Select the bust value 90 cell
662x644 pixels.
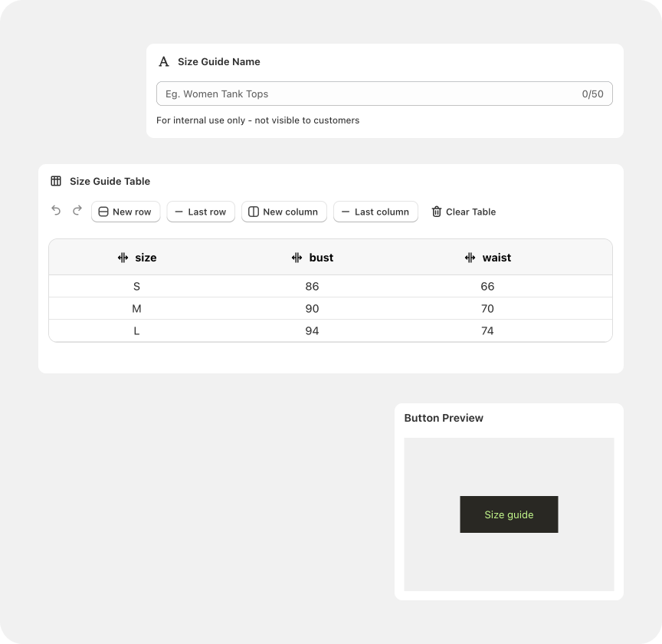pos(312,308)
